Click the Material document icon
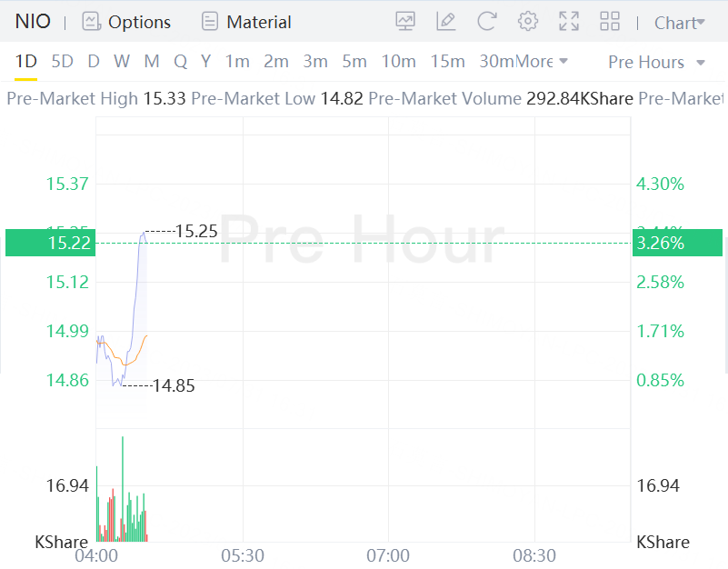The width and height of the screenshot is (728, 569). tap(210, 22)
